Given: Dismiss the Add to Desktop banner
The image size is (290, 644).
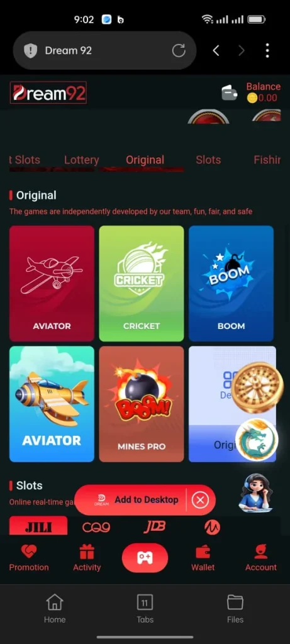Looking at the screenshot, I should pyautogui.click(x=201, y=500).
